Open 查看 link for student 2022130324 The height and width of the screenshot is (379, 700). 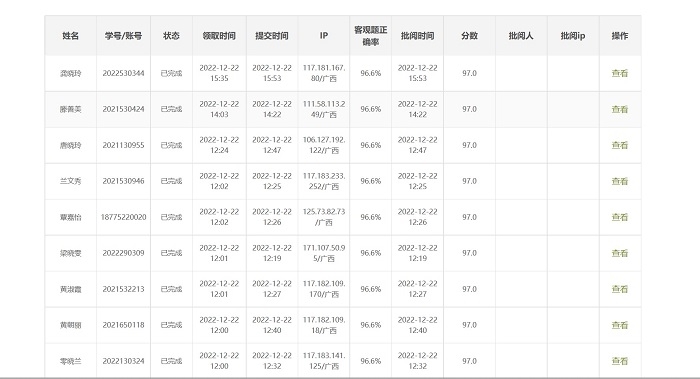click(x=620, y=361)
